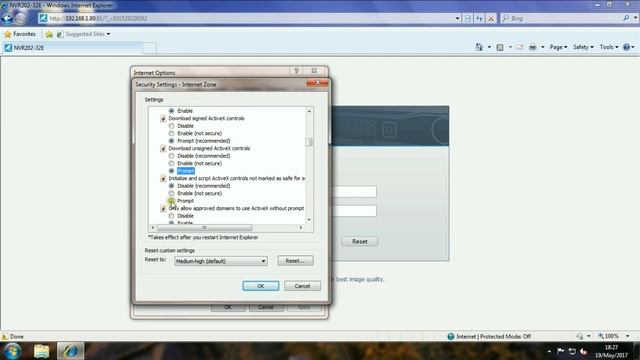Open the Favorites star button

coord(20,34)
